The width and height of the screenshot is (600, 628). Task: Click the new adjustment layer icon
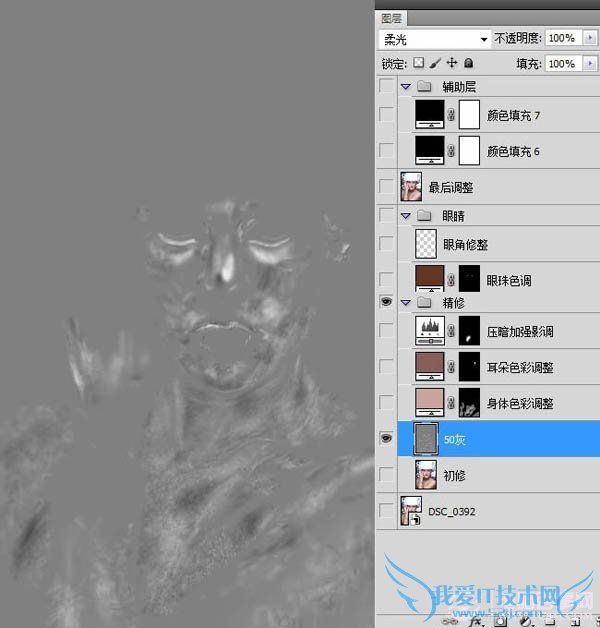526,622
